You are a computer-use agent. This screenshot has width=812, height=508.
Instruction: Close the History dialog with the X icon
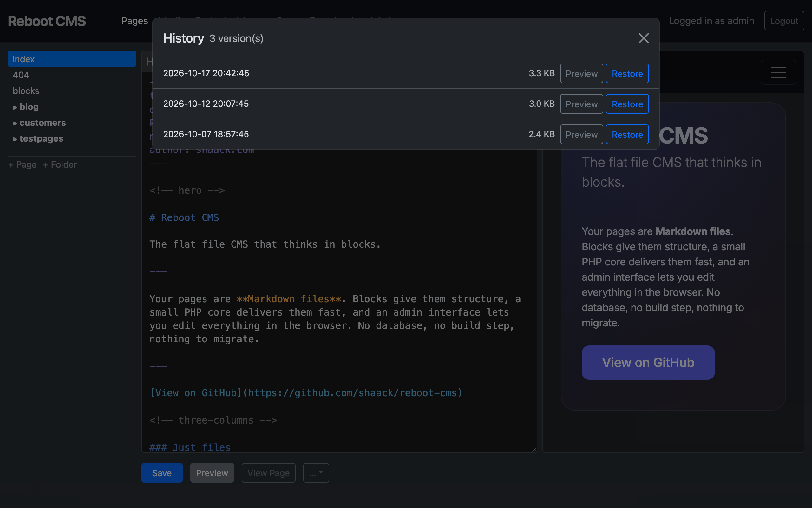tap(644, 38)
